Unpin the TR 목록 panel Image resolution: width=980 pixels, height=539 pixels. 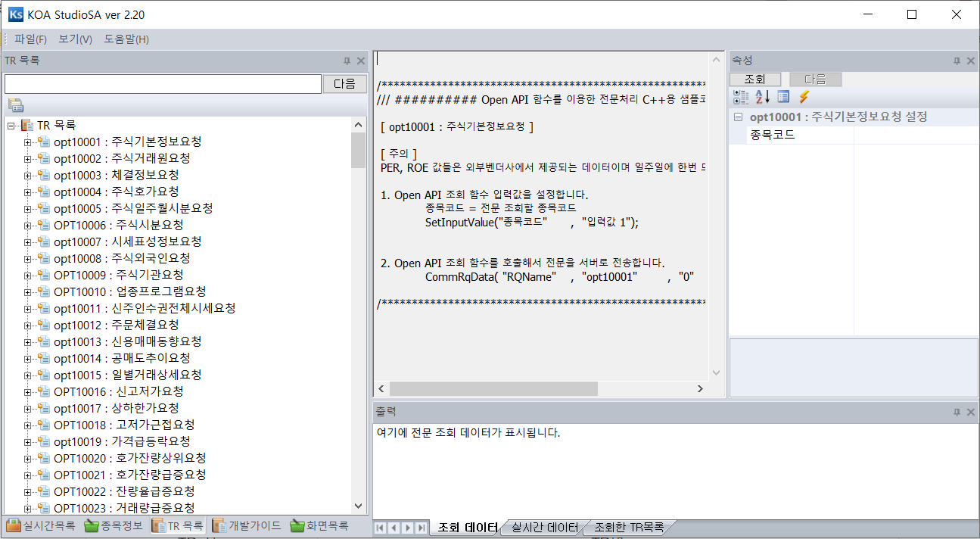[347, 61]
